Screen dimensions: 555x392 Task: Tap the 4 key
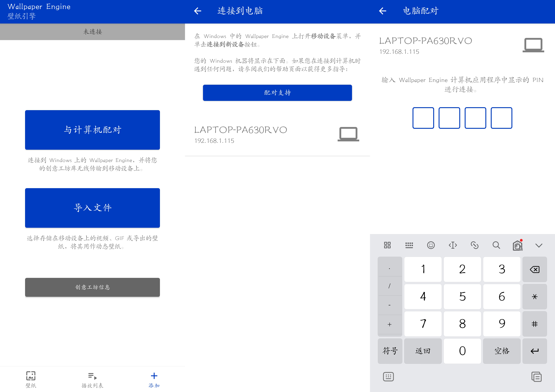pos(423,297)
